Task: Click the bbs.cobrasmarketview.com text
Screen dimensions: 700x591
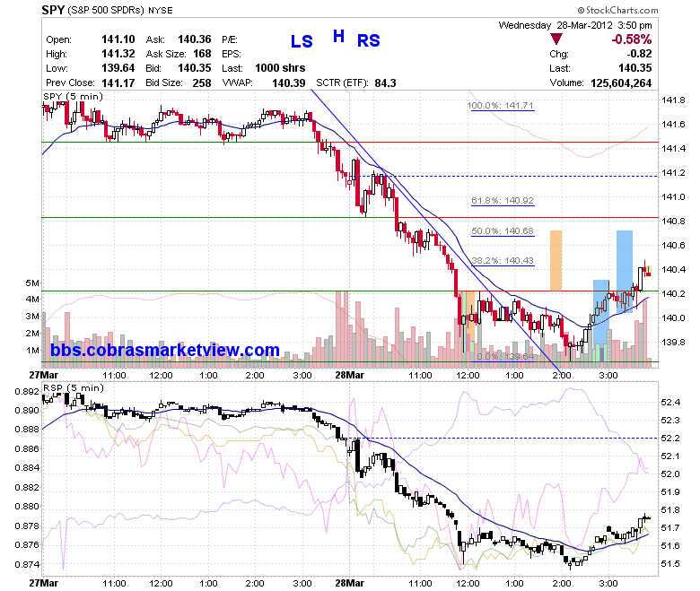Action: tap(165, 350)
